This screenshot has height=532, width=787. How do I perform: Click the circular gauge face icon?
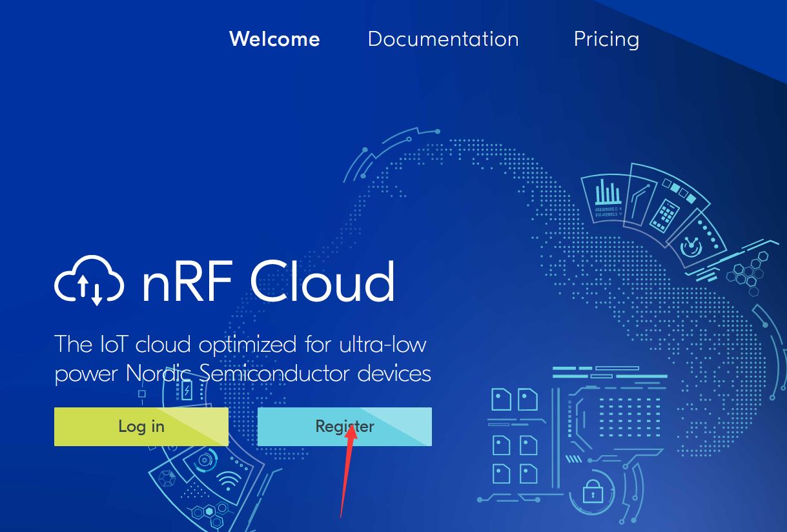point(692,246)
